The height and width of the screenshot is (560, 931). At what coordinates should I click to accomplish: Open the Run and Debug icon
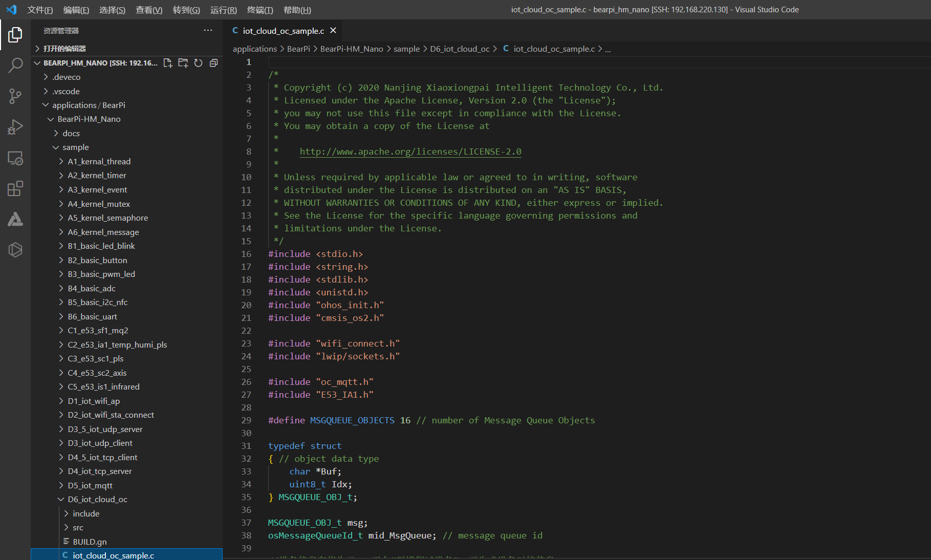pos(15,127)
